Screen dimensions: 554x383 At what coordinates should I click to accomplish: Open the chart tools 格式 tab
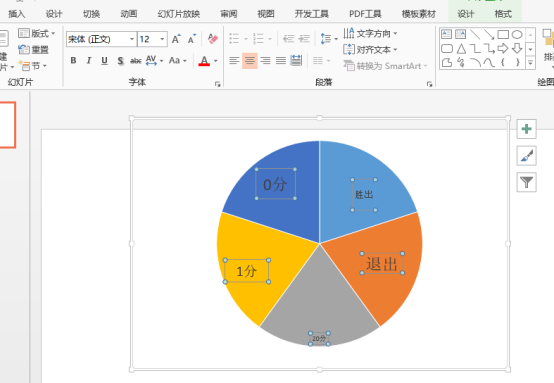click(x=503, y=14)
